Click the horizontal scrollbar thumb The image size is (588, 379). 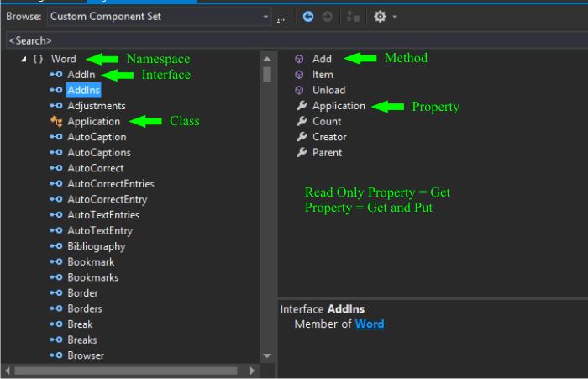[x=126, y=371]
